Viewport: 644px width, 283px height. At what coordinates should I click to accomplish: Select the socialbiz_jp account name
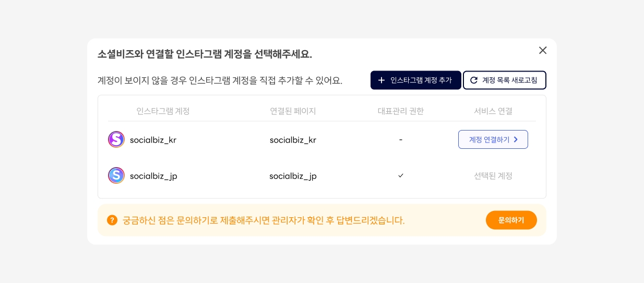(x=153, y=176)
